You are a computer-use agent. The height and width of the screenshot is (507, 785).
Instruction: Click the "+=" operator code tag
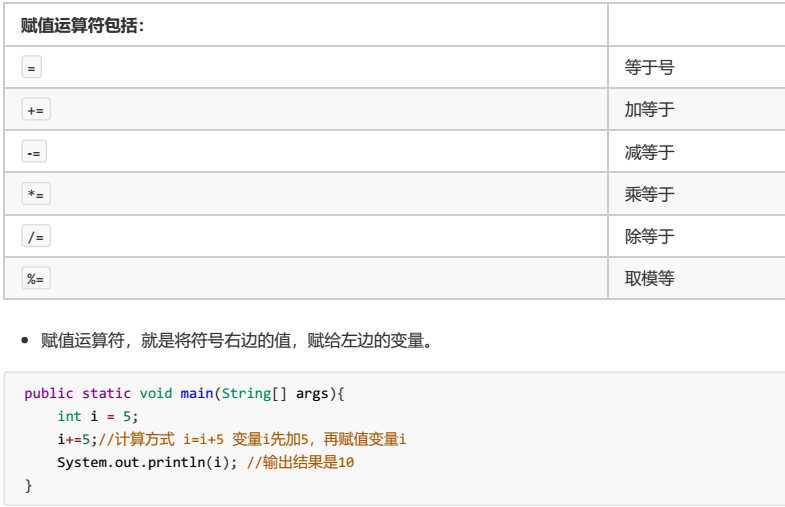35,110
